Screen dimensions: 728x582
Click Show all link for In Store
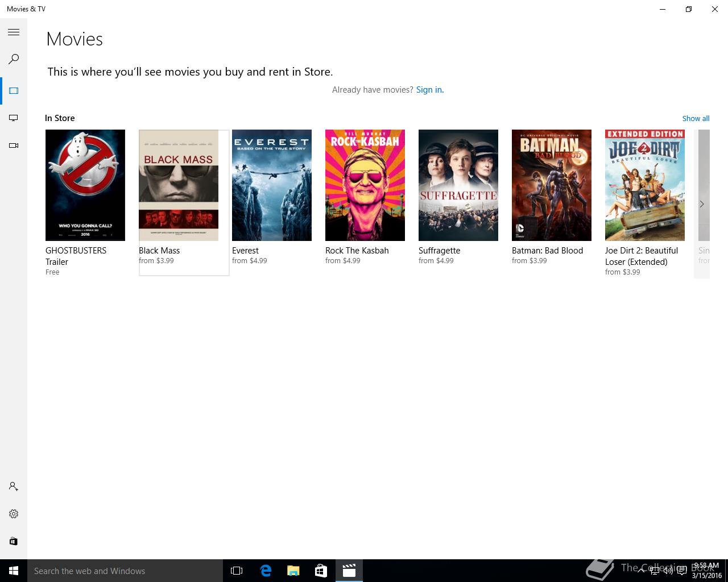pyautogui.click(x=696, y=118)
